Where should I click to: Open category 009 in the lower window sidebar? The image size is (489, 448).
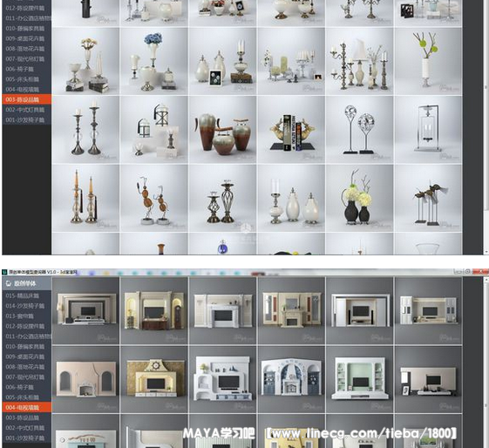(27, 356)
